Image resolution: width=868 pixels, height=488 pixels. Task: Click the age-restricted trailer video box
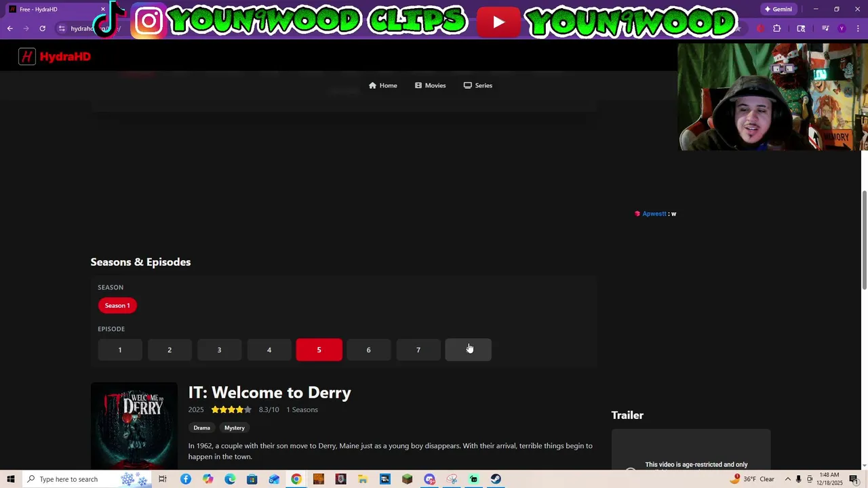coord(691,449)
